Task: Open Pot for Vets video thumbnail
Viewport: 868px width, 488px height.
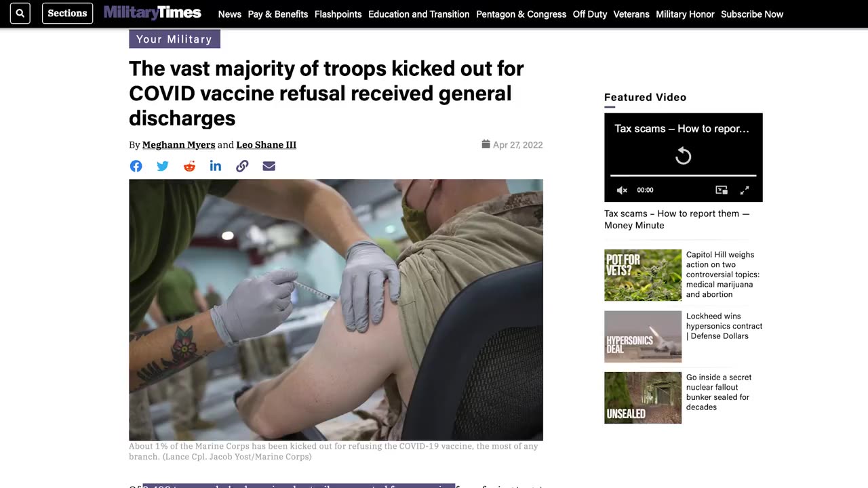Action: pos(643,275)
